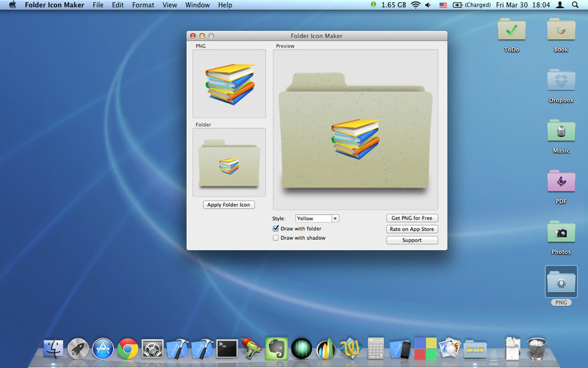Open System Preferences gear in Dock
588x368 pixels.
pyautogui.click(x=152, y=349)
